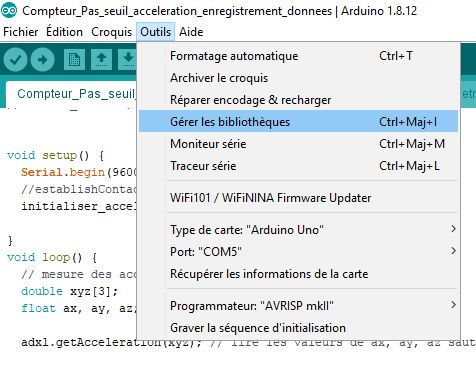
Task: Click the Open sketch up-arrow icon
Action: coord(101,60)
